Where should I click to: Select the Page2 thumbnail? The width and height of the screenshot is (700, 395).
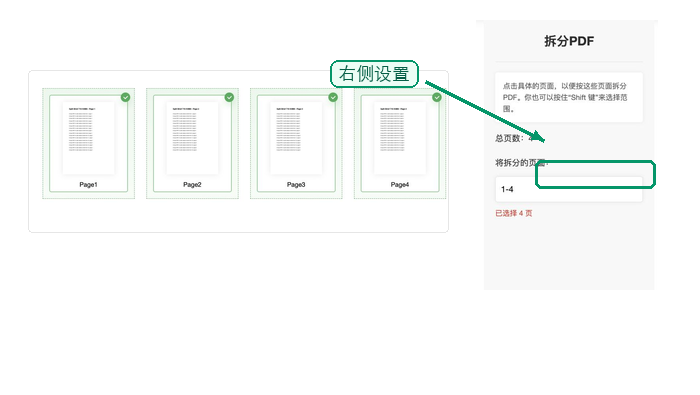(x=192, y=143)
